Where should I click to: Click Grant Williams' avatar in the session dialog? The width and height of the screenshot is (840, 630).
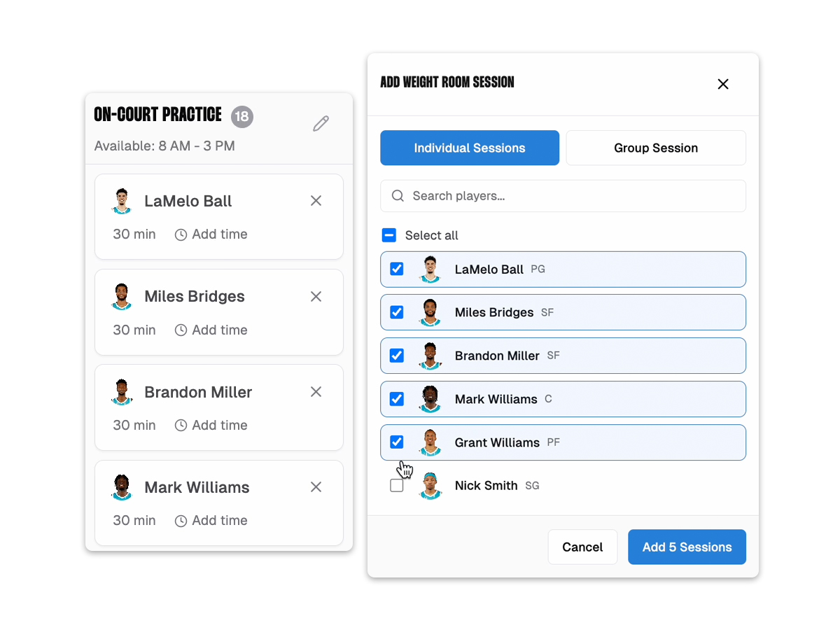click(430, 442)
